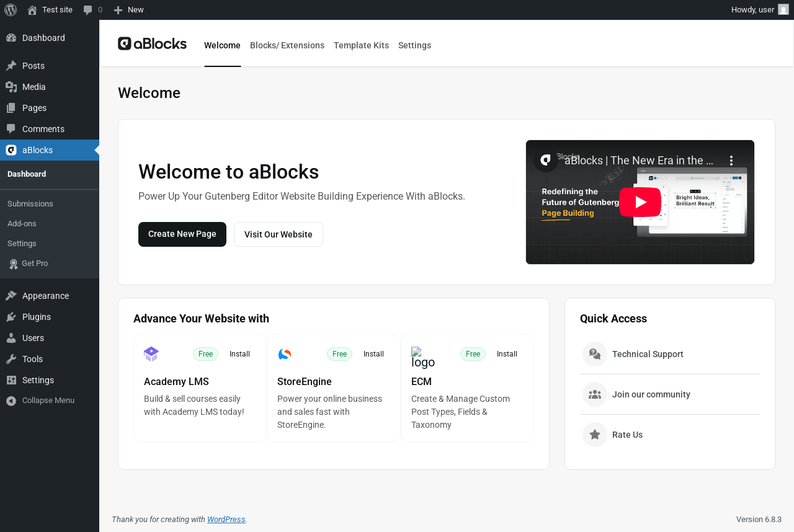Open the Test site home icon
Image resolution: width=794 pixels, height=532 pixels.
(32, 10)
